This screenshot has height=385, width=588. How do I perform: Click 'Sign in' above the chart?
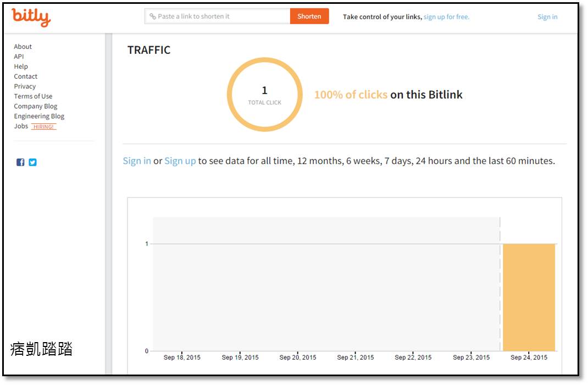(137, 161)
